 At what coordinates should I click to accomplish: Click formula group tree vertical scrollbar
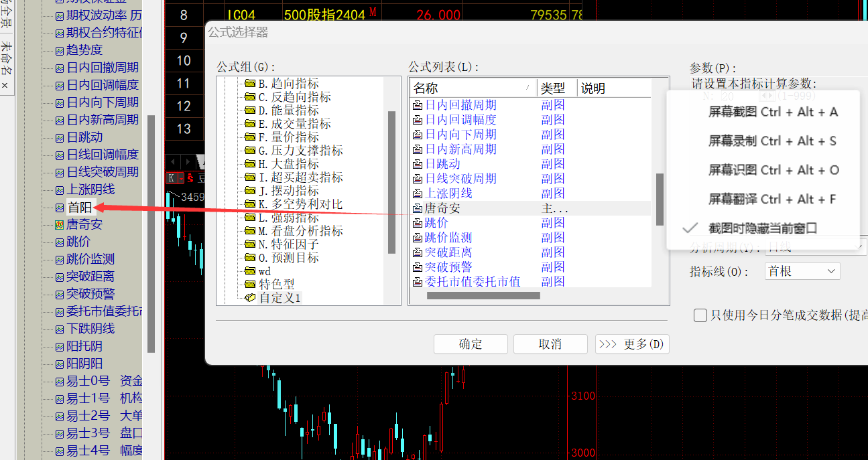point(391,181)
